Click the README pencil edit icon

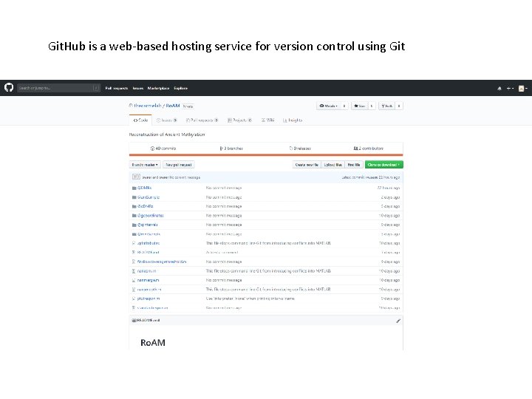[x=398, y=321]
